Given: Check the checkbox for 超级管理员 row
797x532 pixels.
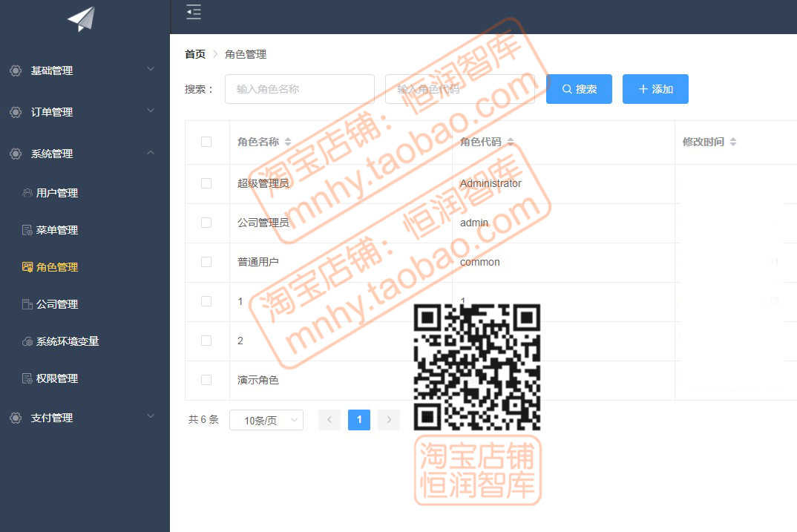Looking at the screenshot, I should point(207,183).
